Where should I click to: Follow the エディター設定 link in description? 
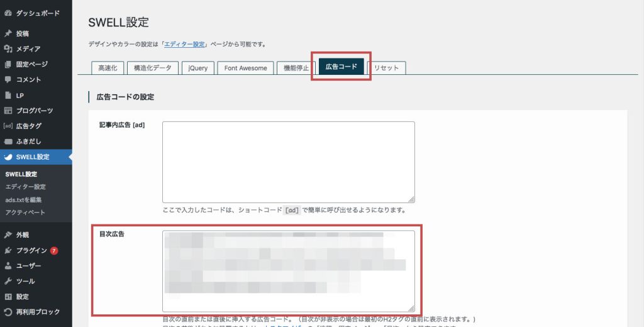(x=184, y=45)
